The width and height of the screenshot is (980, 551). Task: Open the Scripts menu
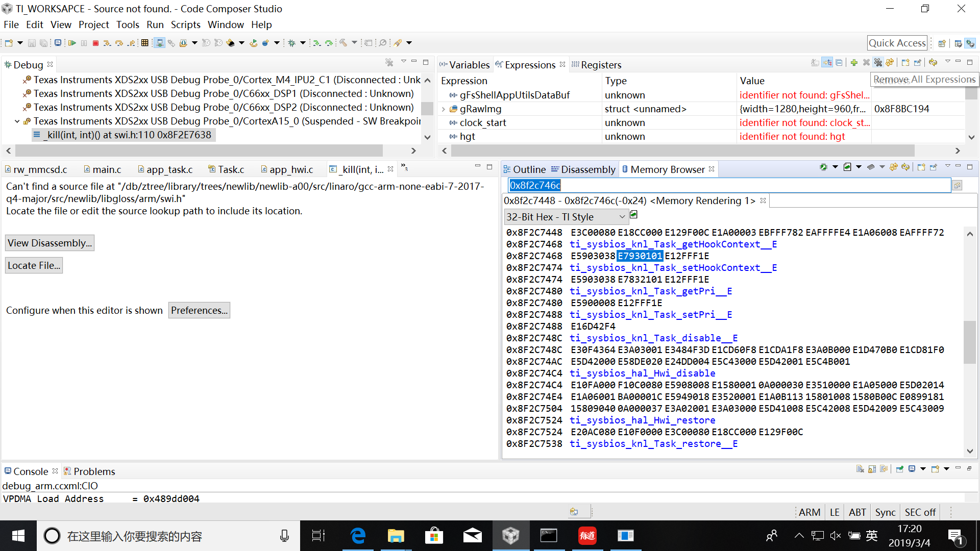coord(185,24)
